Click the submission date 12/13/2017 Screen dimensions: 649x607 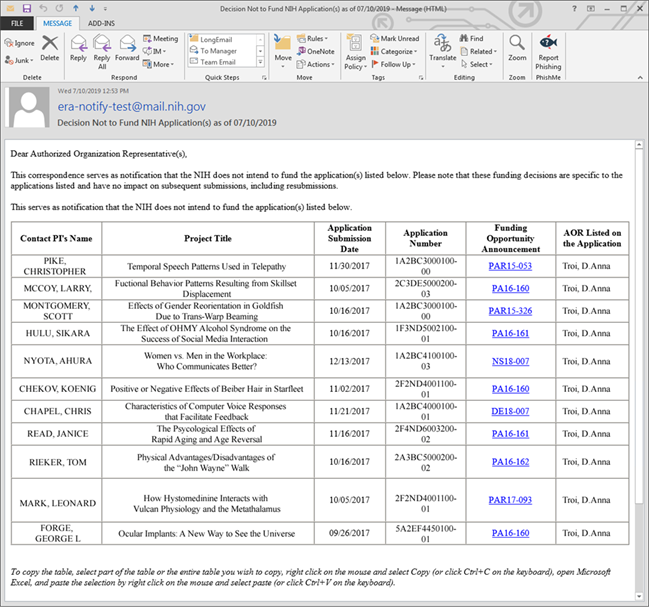[x=349, y=361]
